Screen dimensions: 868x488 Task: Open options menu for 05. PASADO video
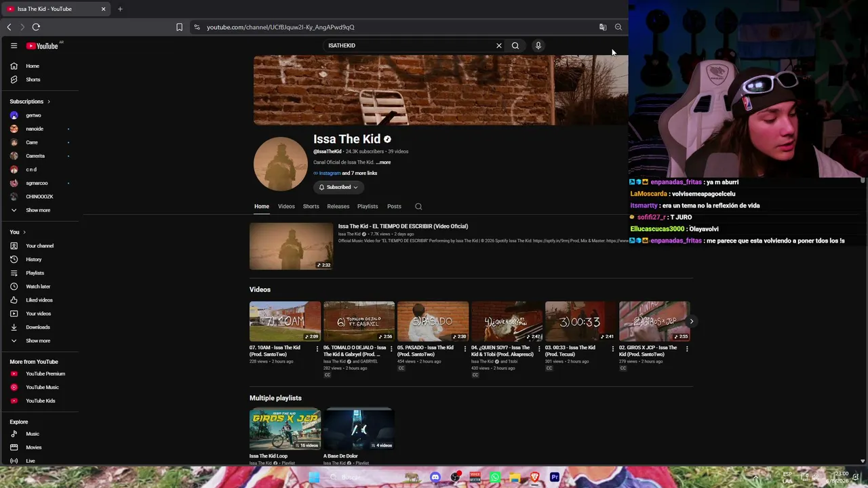pyautogui.click(x=465, y=348)
